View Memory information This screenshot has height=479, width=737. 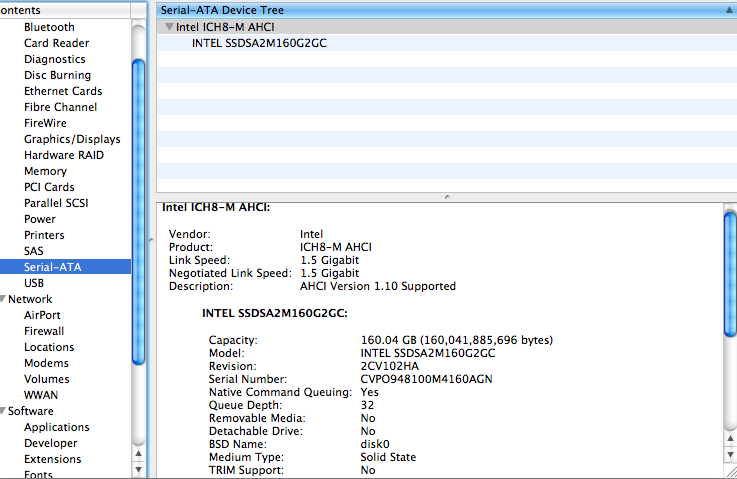click(x=45, y=171)
